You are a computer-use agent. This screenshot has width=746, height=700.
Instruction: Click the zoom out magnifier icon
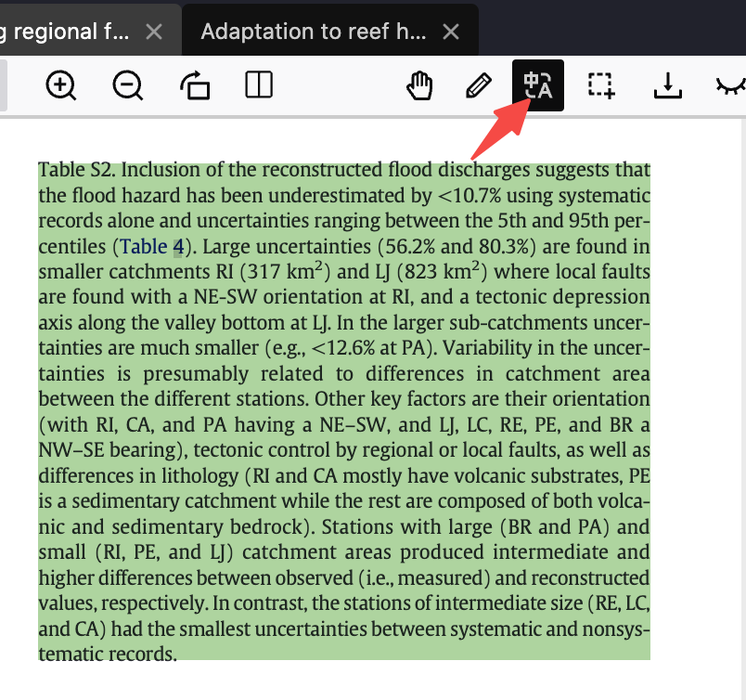(x=128, y=85)
